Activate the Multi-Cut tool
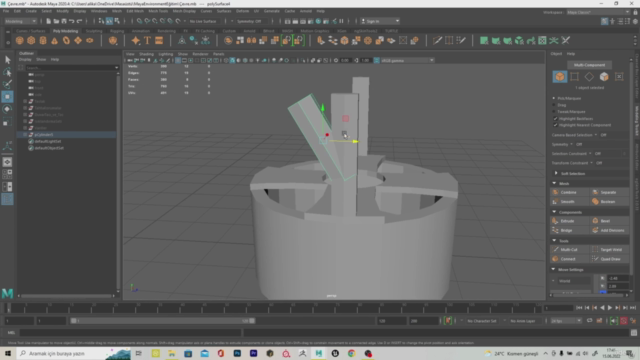This screenshot has height=360, width=640. point(569,249)
